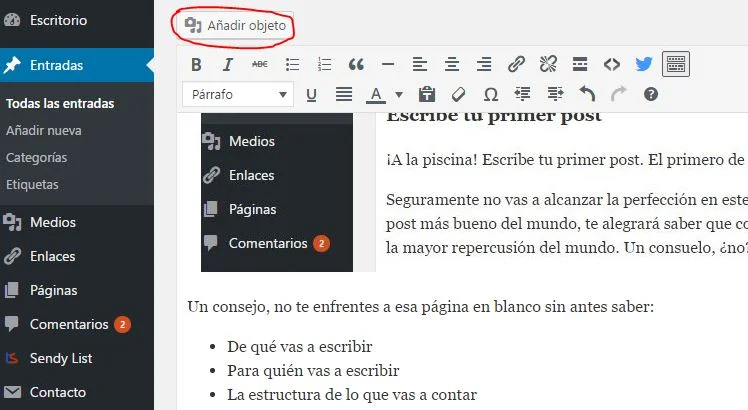
Task: Align text right
Action: (484, 64)
